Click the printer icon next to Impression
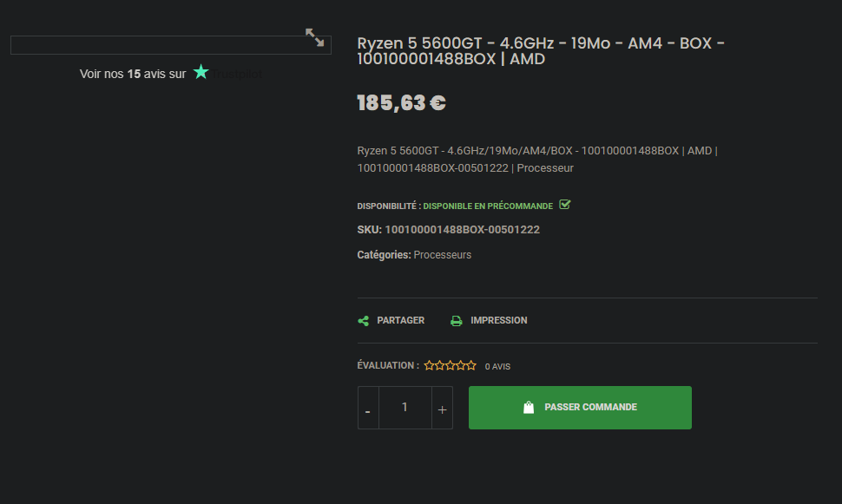Screen dimensions: 842x504 pos(456,321)
